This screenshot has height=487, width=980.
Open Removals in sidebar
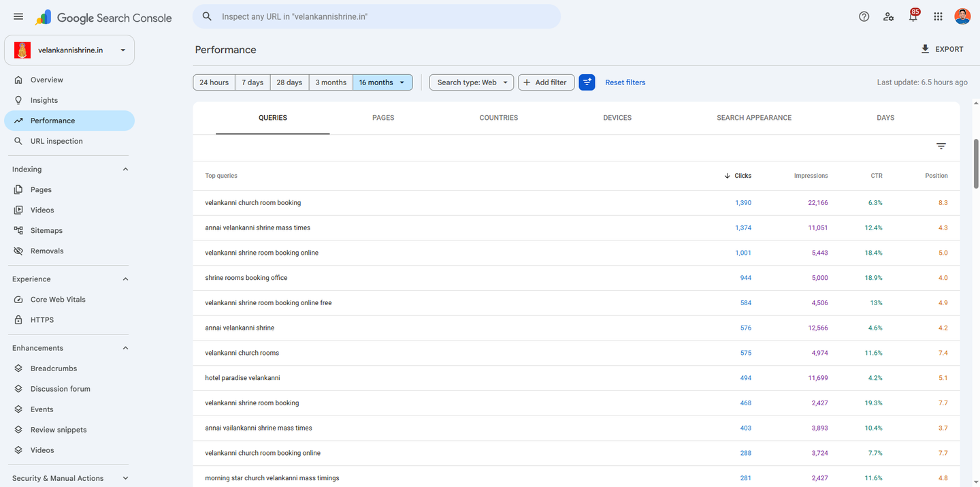(x=69, y=251)
